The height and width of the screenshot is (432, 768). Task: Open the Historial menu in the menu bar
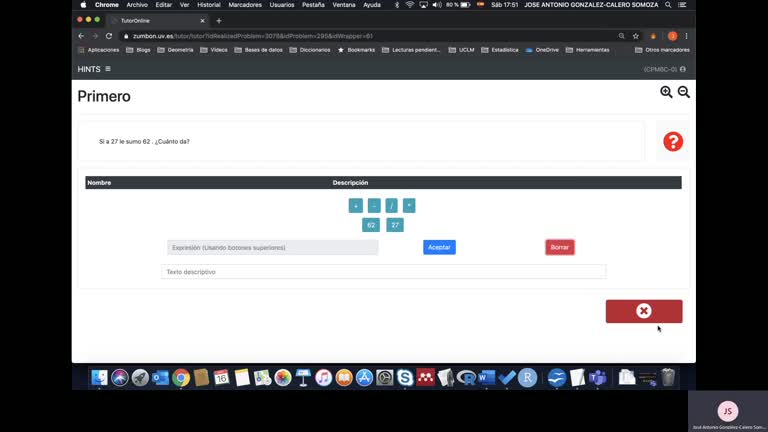click(209, 5)
